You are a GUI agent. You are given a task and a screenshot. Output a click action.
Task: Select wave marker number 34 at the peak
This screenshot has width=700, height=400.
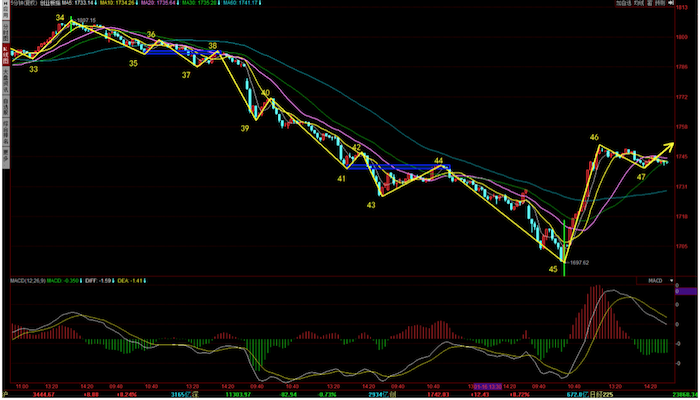click(x=62, y=18)
